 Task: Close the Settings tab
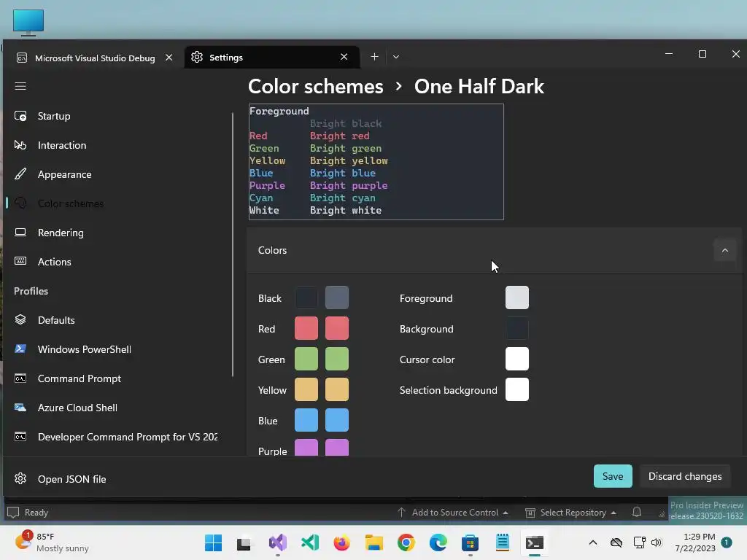tap(344, 57)
